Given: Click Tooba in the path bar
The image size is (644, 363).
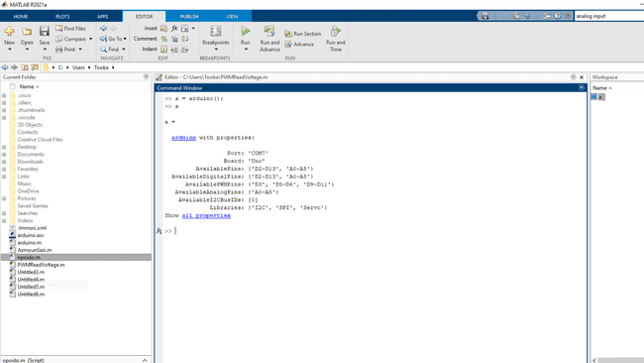Looking at the screenshot, I should 101,67.
